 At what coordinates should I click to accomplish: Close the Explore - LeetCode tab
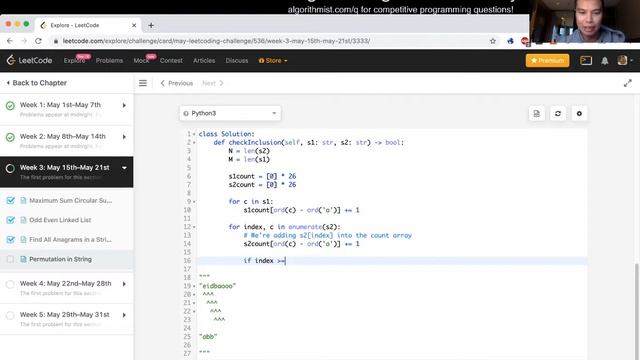134,25
